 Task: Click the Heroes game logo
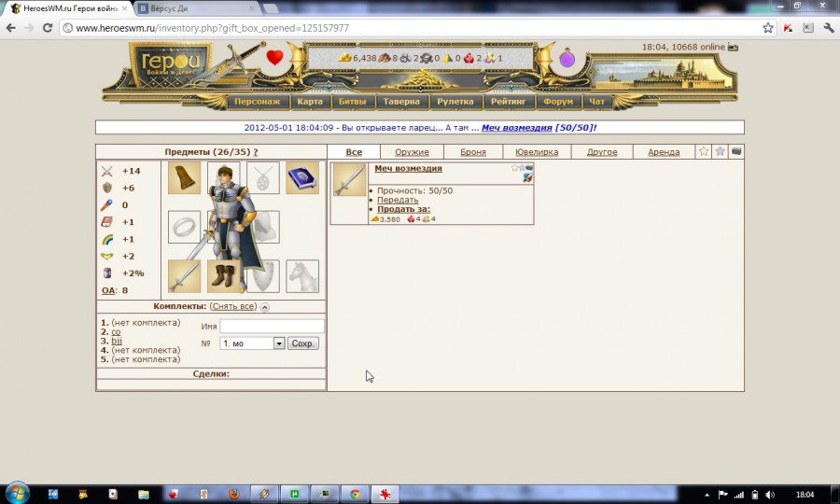(x=171, y=64)
